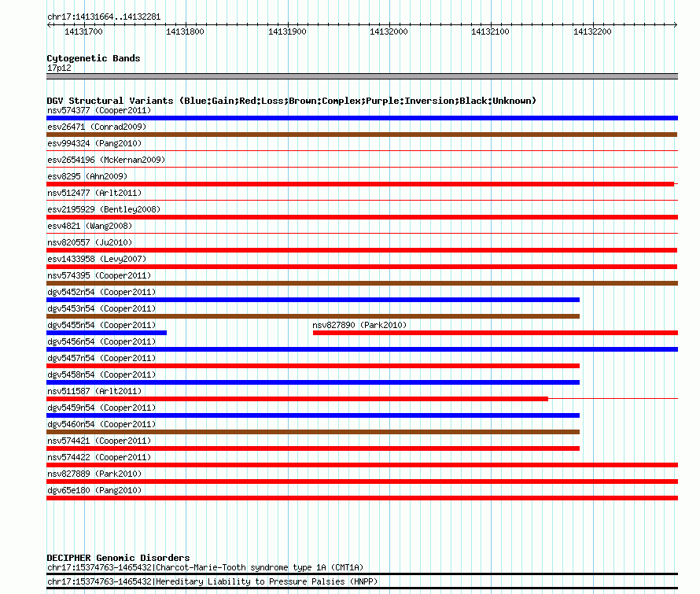This screenshot has width=700, height=594.
Task: Select dgv5452n54 (Cooper2011) variant label
Action: 101,292
